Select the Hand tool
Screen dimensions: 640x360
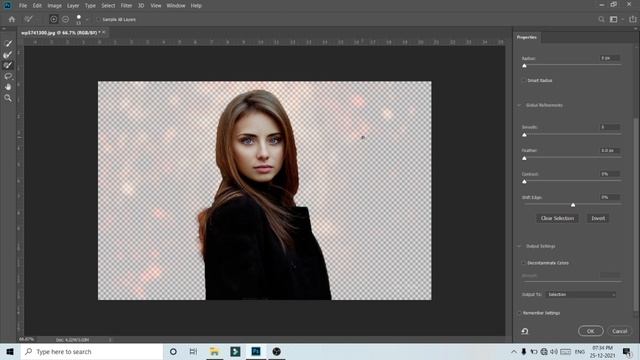click(8, 87)
